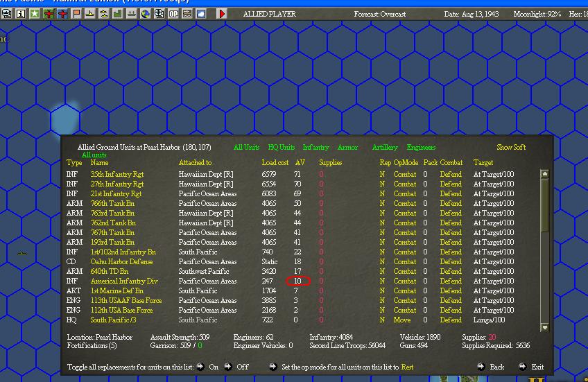Open 763rd Tank Bn unit
The image size is (588, 382).
[112, 214]
